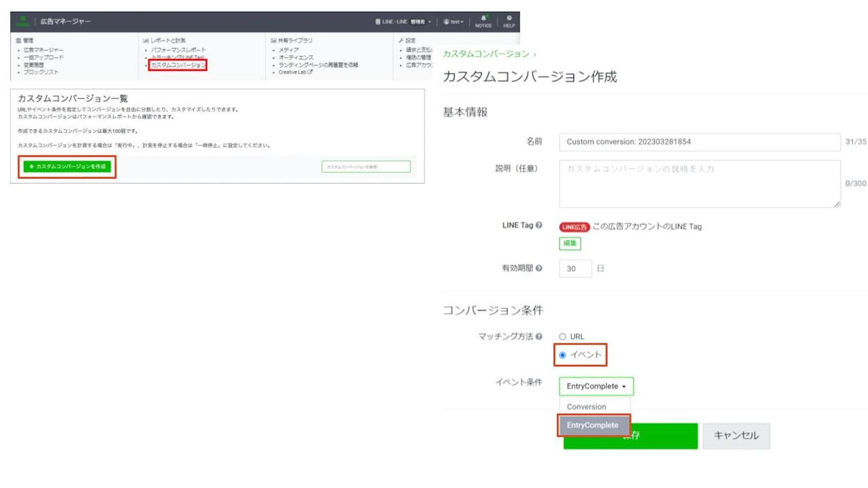868x488 pixels.
Task: Click the help icon next to LINE Tag
Action: click(x=539, y=225)
